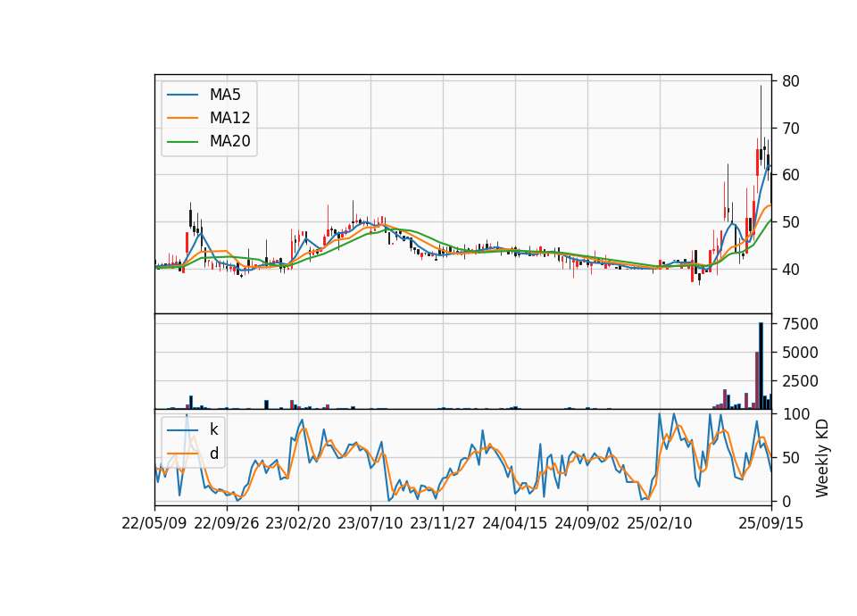The image size is (857, 616).
Task: Click the 23/02/20 date tick label
Action: point(298,523)
